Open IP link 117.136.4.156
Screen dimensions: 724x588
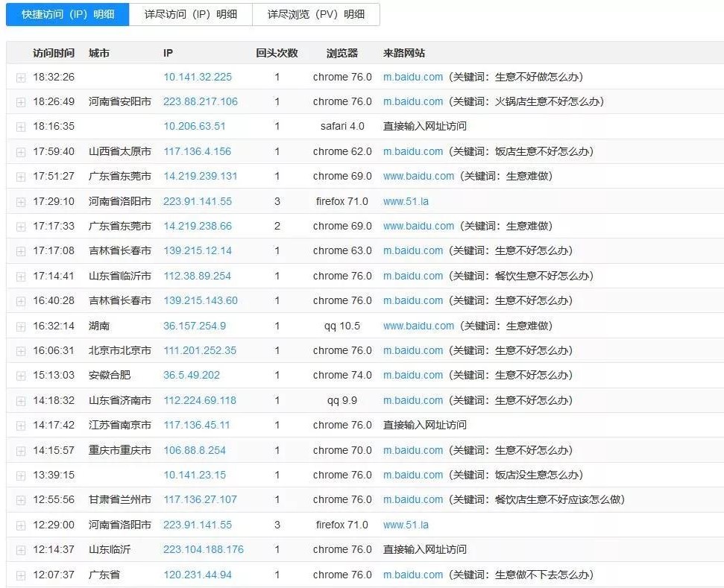[x=197, y=151]
